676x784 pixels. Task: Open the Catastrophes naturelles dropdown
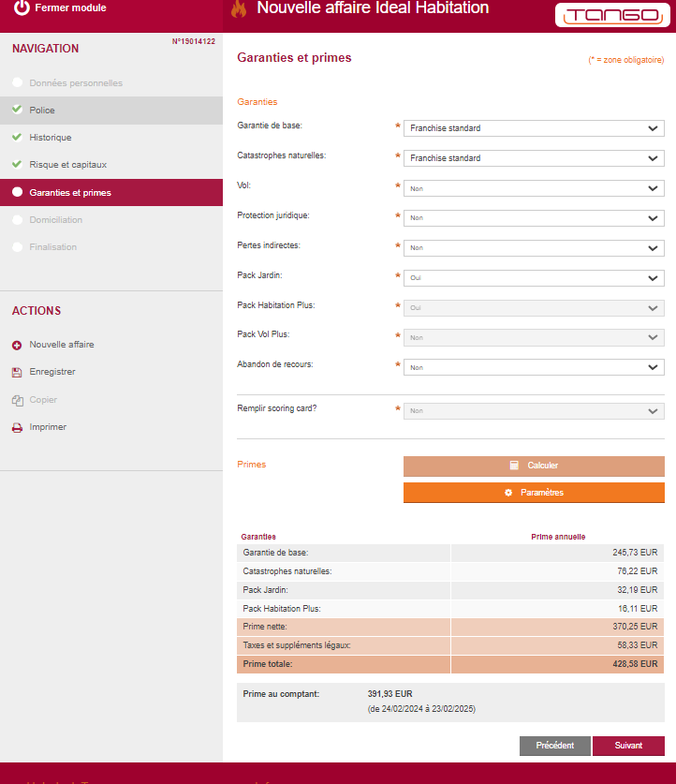pyautogui.click(x=534, y=158)
